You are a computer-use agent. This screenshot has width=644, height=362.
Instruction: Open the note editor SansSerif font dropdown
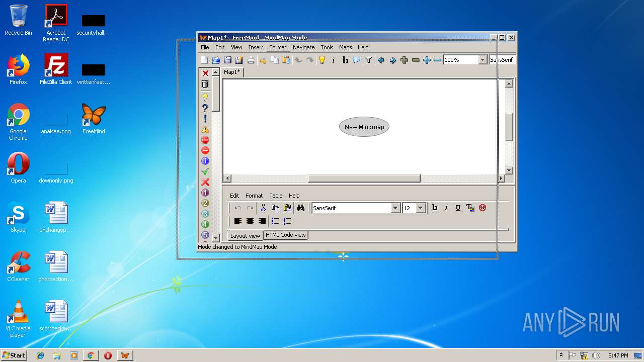pyautogui.click(x=395, y=208)
